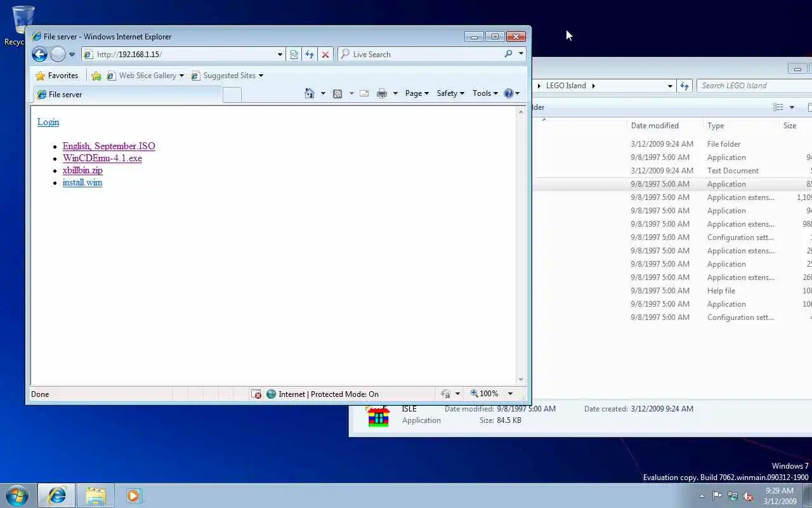Click Windows Media Player taskbar icon

click(133, 495)
